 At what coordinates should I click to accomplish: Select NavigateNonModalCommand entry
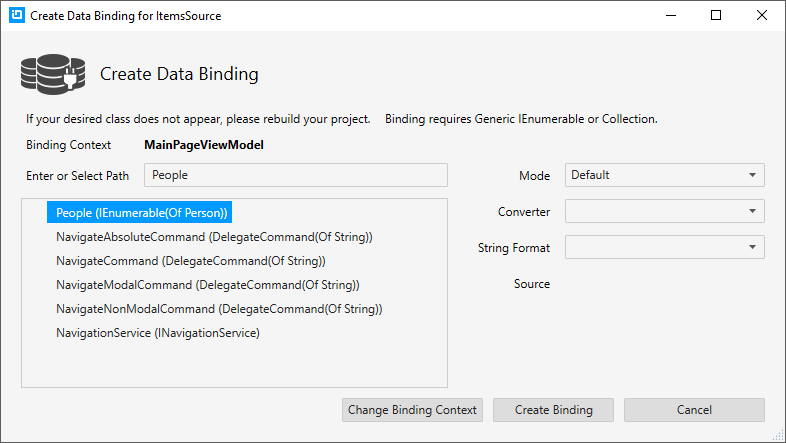point(219,309)
